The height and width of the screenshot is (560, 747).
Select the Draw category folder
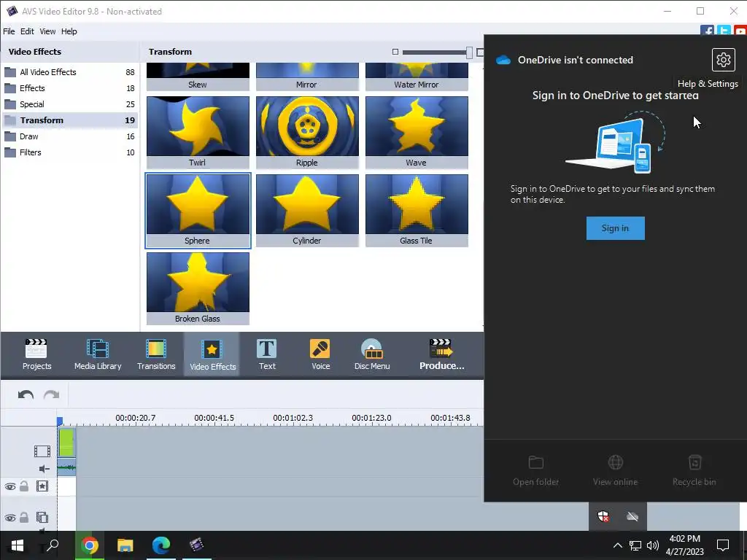coord(69,136)
